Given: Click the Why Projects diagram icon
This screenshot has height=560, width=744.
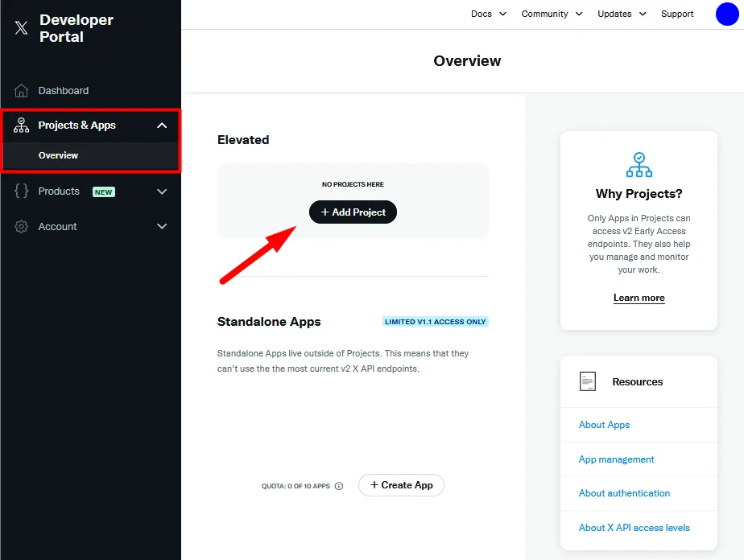Looking at the screenshot, I should click(639, 164).
